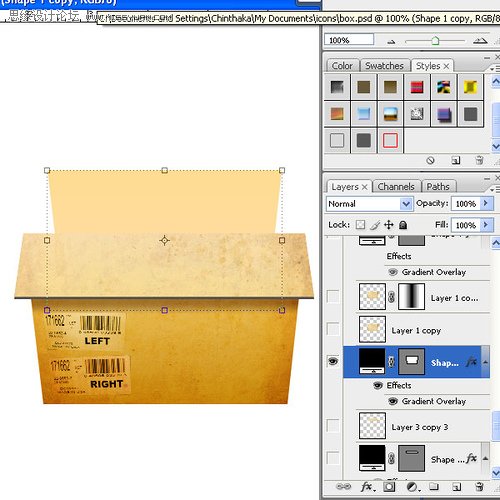The image size is (500, 500).
Task: Select the Styles tab
Action: point(428,66)
